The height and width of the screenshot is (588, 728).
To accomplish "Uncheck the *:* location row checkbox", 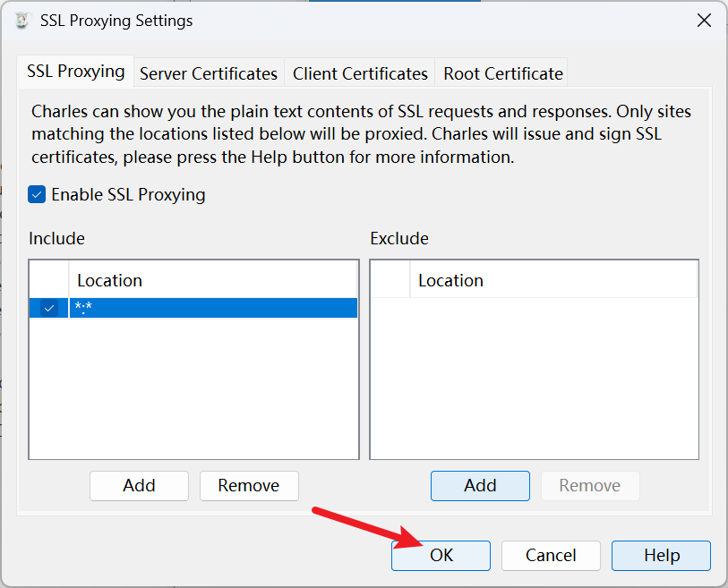I will pos(48,308).
